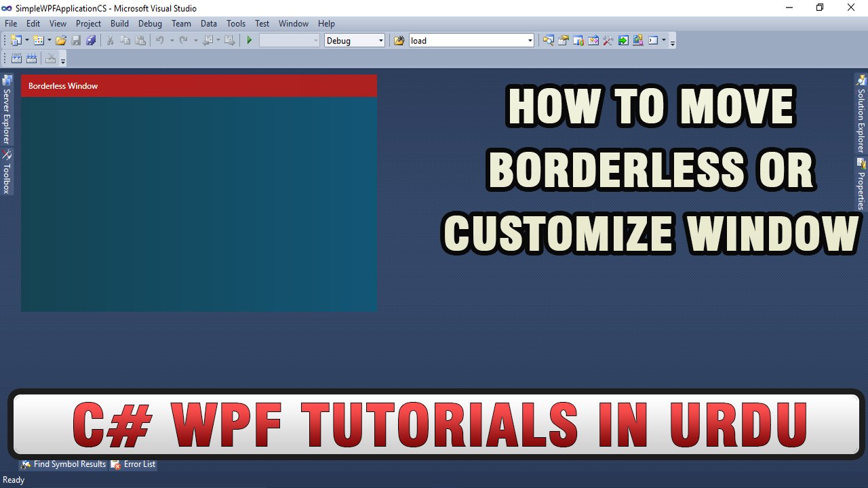
Task: Click the Error List tab icon
Action: (116, 464)
